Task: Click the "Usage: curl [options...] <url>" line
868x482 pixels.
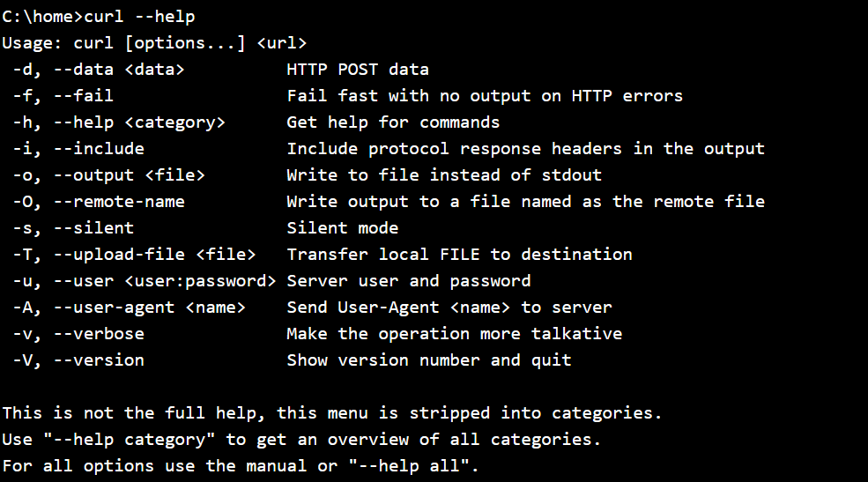Action: 154,43
